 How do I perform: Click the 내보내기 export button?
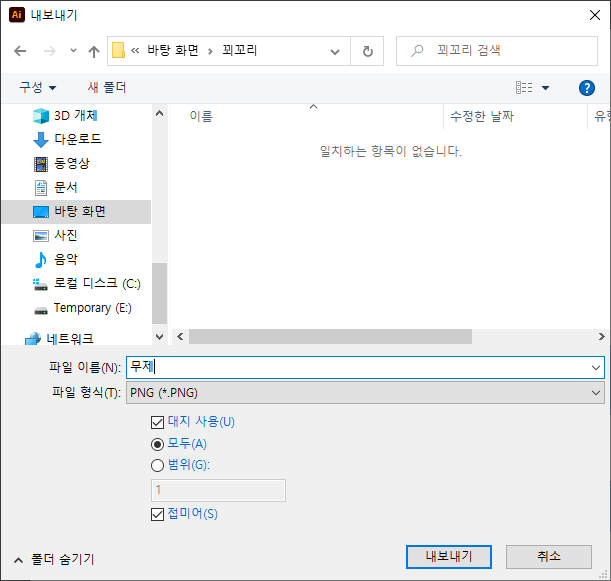(449, 557)
